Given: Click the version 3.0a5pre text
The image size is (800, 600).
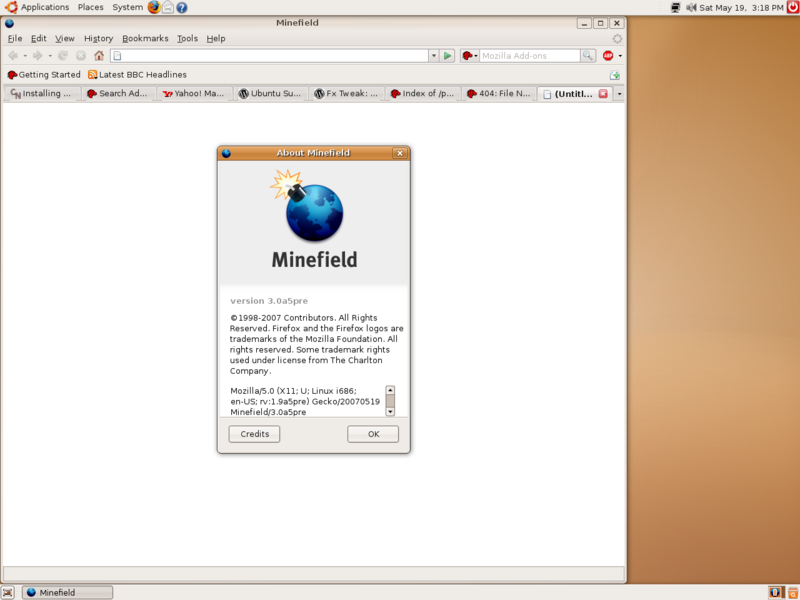Looking at the screenshot, I should pyautogui.click(x=269, y=301).
